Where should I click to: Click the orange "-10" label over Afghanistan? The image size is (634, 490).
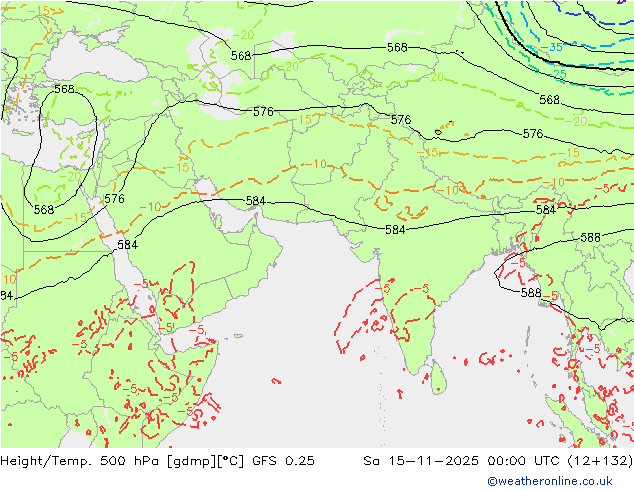(315, 164)
